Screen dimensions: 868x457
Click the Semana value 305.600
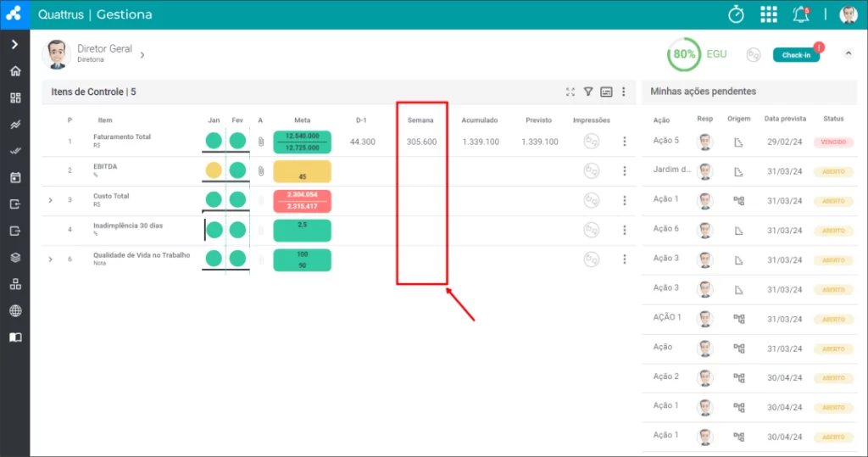click(x=421, y=142)
